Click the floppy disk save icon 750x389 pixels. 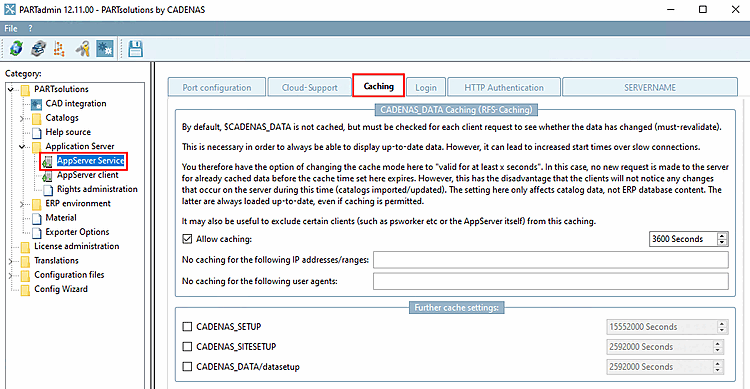point(135,48)
